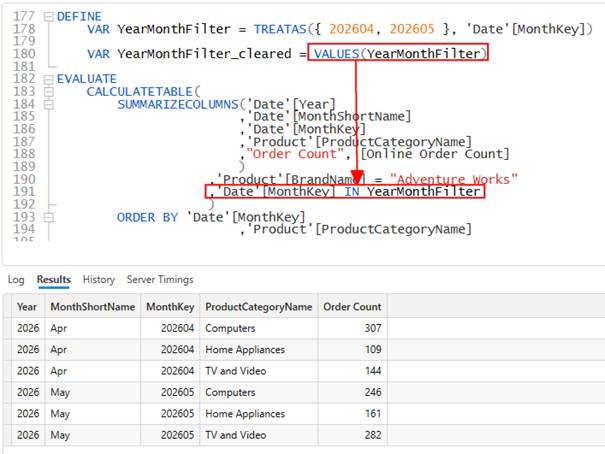Screen dimensions: 605x454
Task: Click the Order Count column header
Action: (352, 307)
